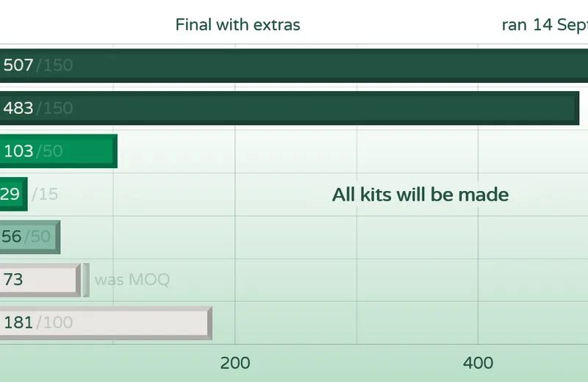Click the 483/150 dark green bar

(290, 108)
